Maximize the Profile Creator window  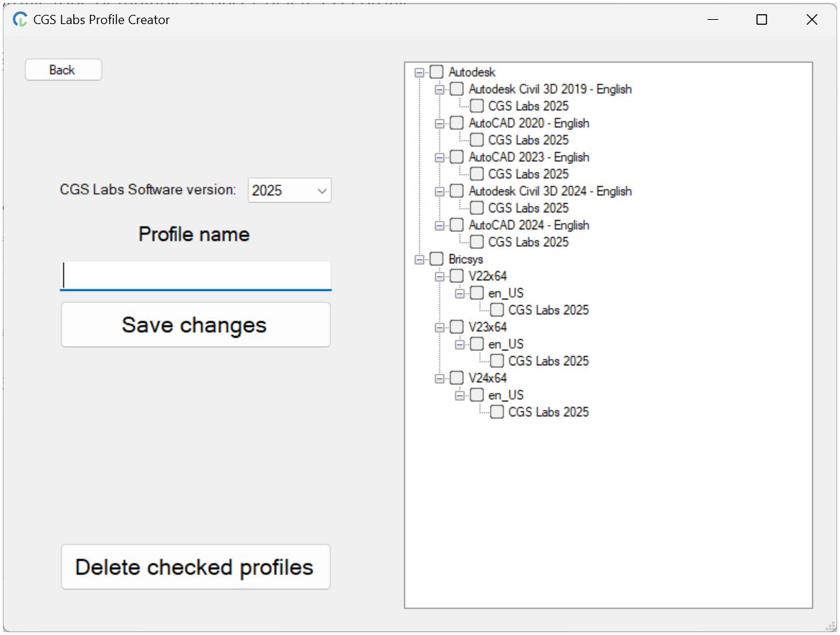coord(761,20)
